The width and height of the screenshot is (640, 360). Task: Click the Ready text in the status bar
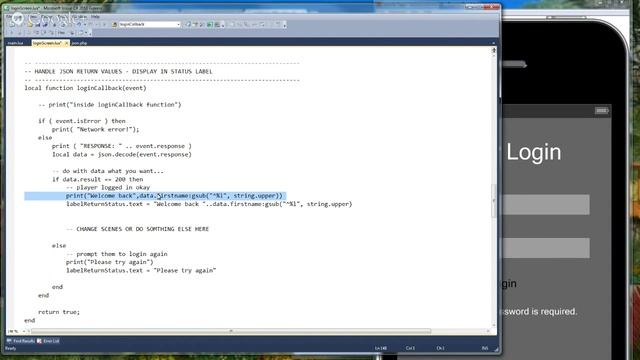point(11,348)
